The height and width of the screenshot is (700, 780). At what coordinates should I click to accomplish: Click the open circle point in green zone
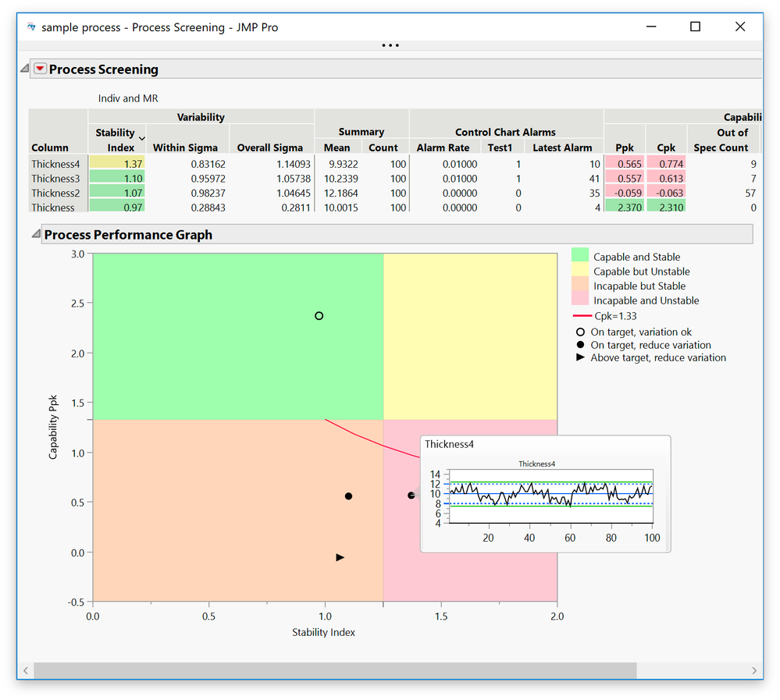click(x=319, y=316)
